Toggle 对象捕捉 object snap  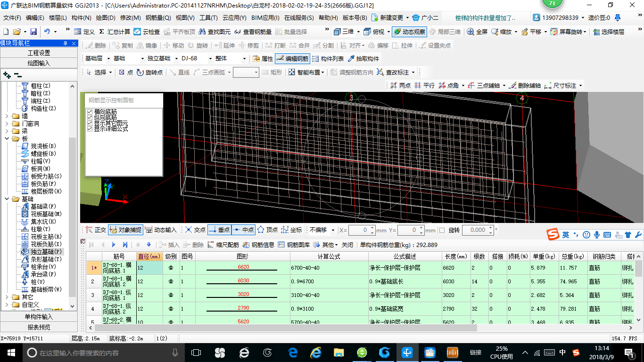[x=125, y=230]
